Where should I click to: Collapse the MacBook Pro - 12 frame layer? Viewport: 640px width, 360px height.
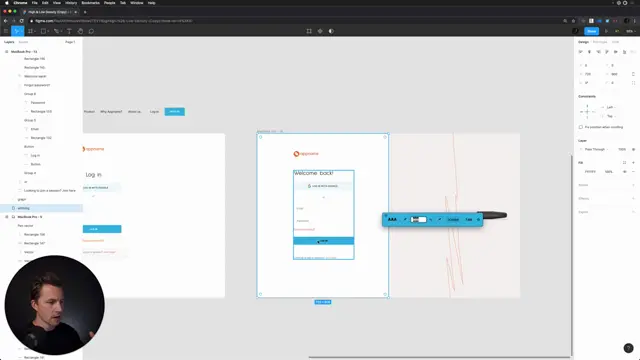7,52
